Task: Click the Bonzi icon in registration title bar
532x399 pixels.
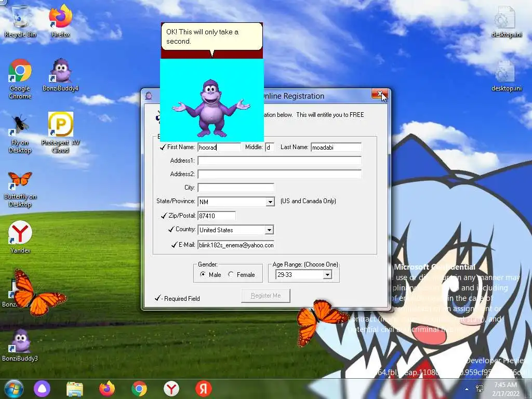Action: click(149, 96)
